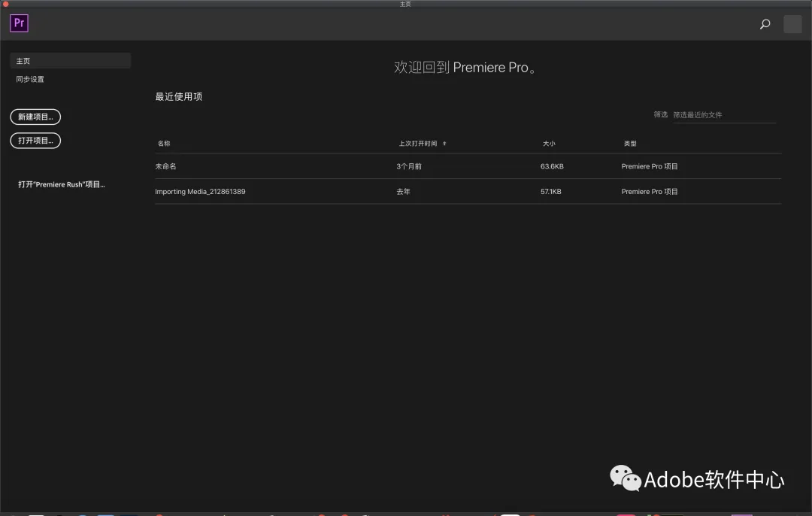Close the window with the red button
This screenshot has height=516, width=812.
tap(6, 4)
